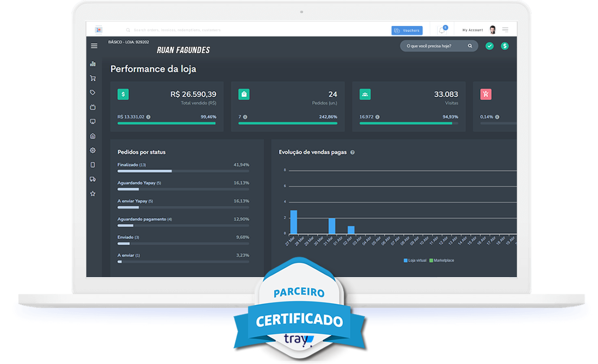Click the green dollar icon on Total vendido card
The width and height of the screenshot is (598, 364).
123,94
